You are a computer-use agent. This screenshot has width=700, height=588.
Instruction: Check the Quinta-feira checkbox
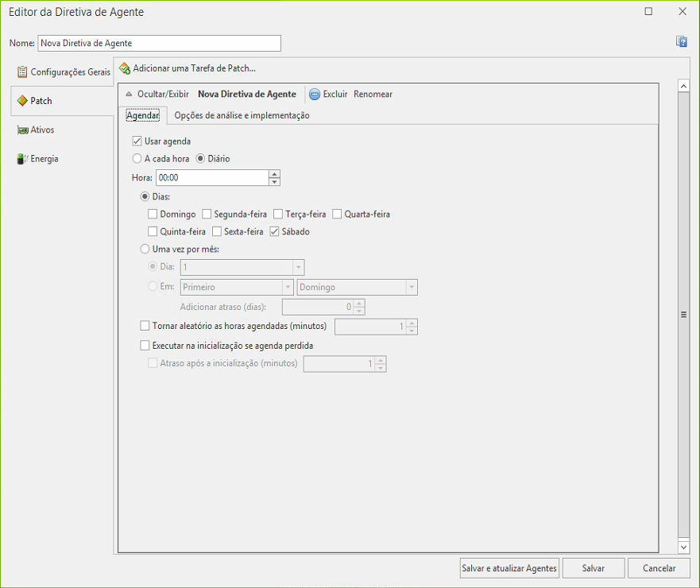[153, 232]
